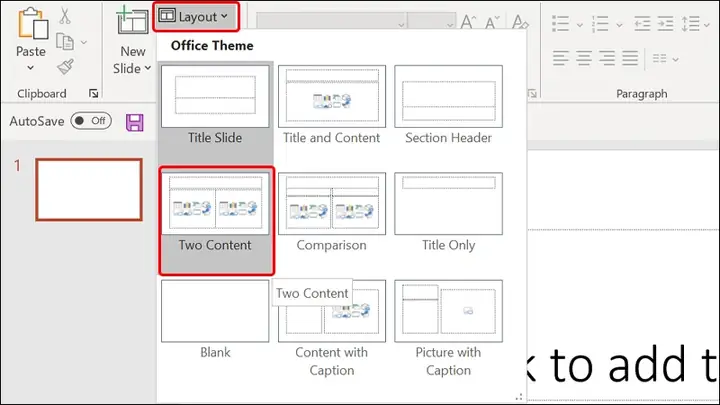Click the purple Save disk icon

[135, 123]
